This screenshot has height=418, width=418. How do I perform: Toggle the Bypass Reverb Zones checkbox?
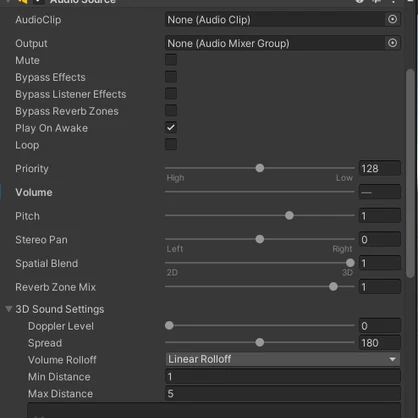(171, 111)
